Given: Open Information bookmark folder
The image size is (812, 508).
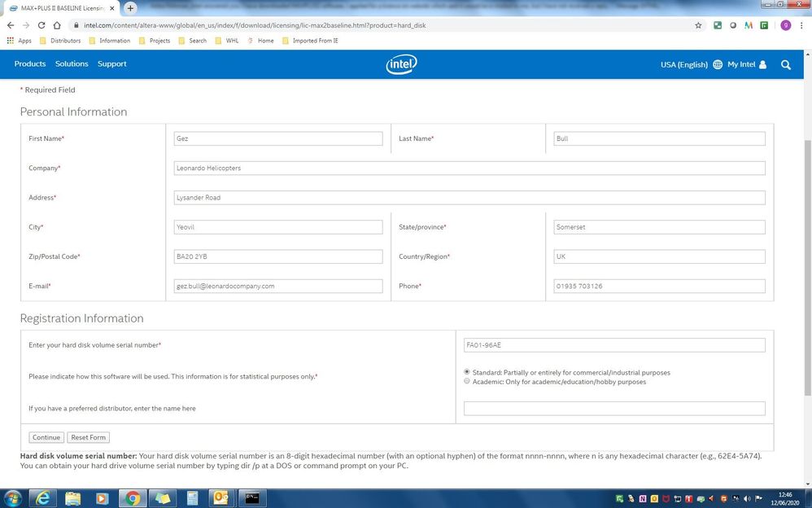Looking at the screenshot, I should pos(109,41).
